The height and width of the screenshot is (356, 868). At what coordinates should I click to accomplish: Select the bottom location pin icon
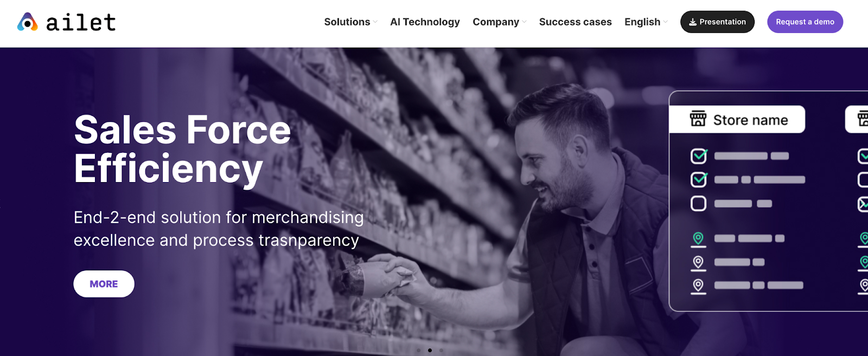pos(698,286)
